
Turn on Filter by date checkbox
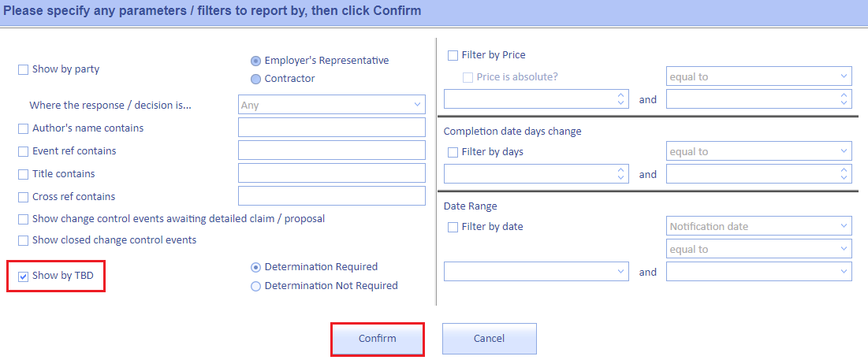pyautogui.click(x=453, y=227)
